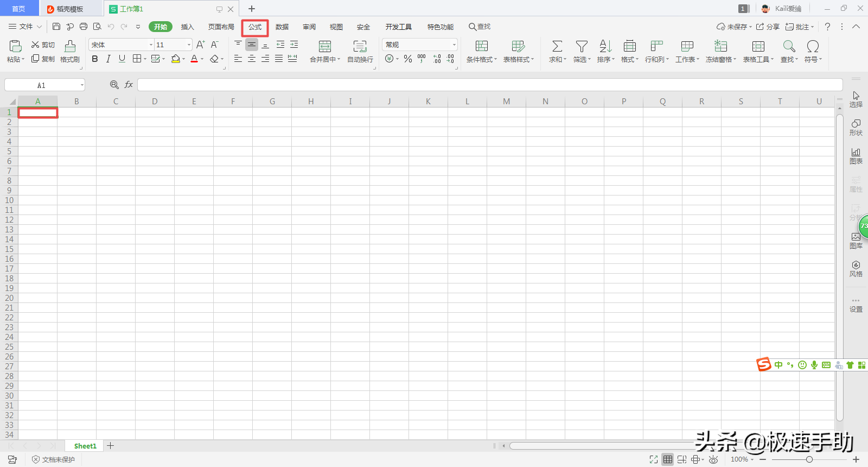
Task: Click the Paste (粘贴) clipboard icon
Action: [16, 46]
